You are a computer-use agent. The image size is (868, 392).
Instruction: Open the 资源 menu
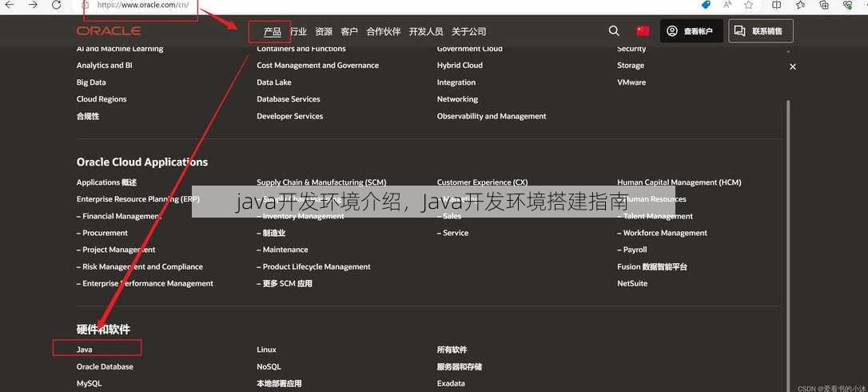(x=324, y=32)
